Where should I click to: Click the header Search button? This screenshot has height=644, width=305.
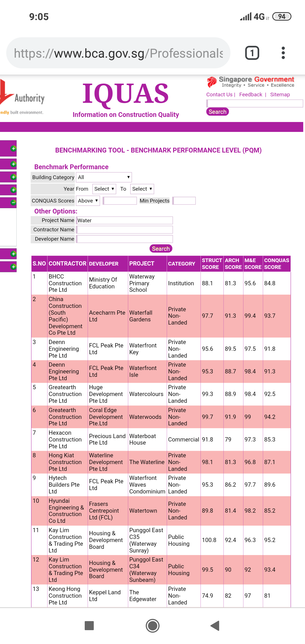pyautogui.click(x=217, y=112)
